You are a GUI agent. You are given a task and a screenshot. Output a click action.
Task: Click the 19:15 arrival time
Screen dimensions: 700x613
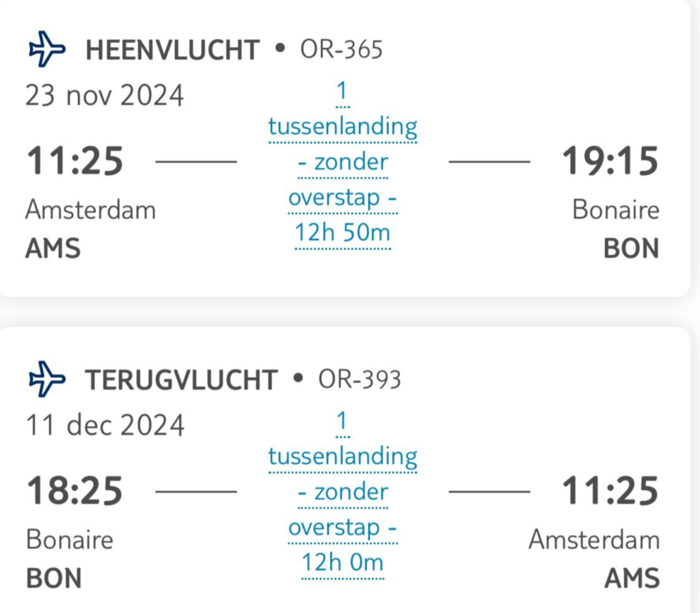pos(610,163)
